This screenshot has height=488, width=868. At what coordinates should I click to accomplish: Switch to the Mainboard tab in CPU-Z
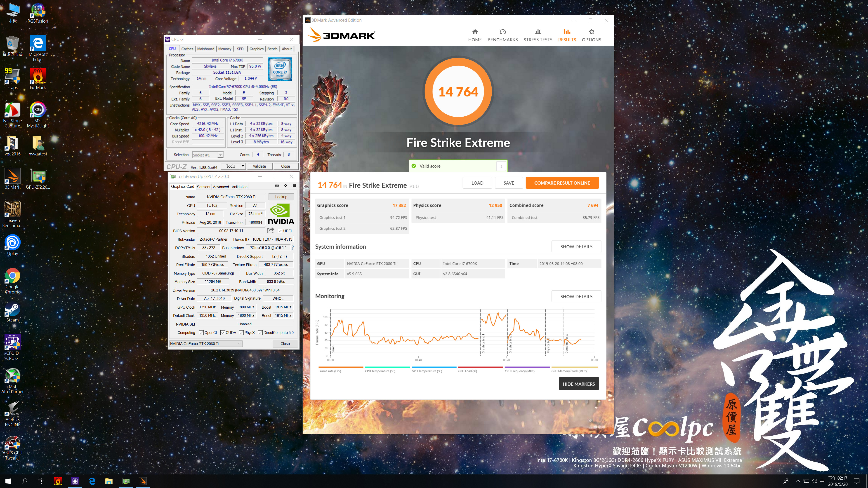[x=205, y=49]
